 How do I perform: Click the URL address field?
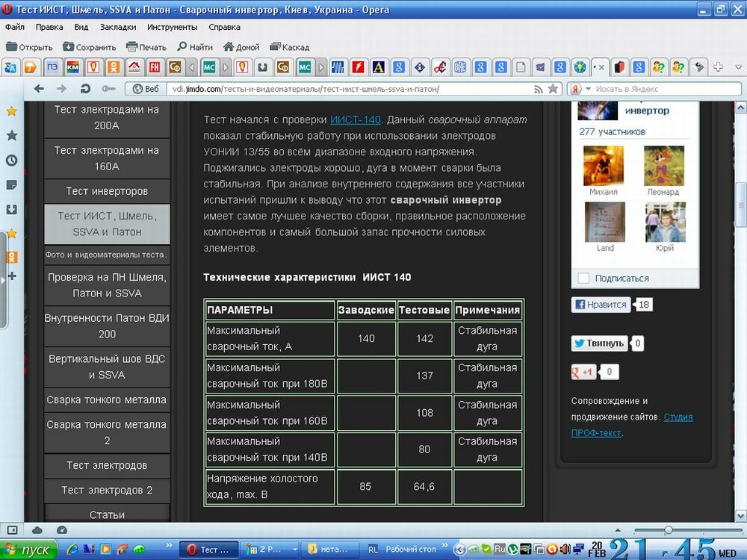tap(336, 89)
